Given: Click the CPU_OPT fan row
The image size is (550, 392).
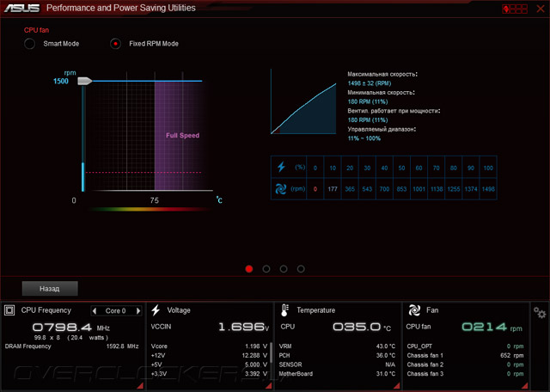Looking at the screenshot, I should (465, 346).
